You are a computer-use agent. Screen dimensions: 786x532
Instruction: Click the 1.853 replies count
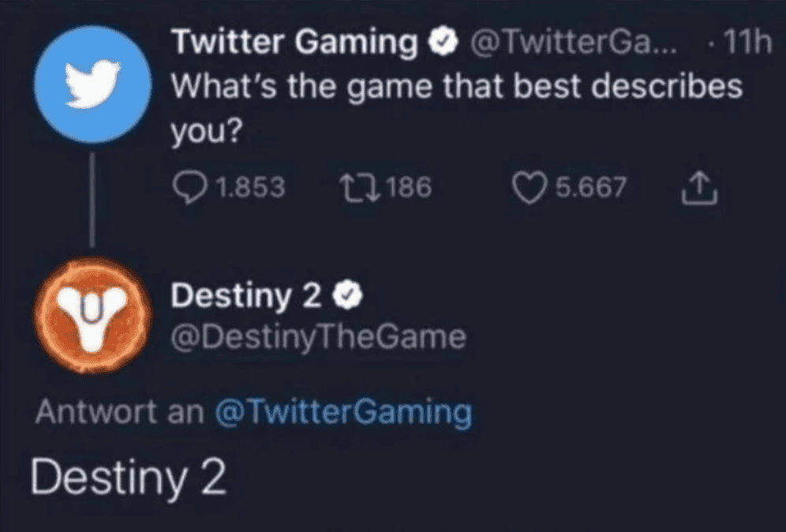pos(249,188)
